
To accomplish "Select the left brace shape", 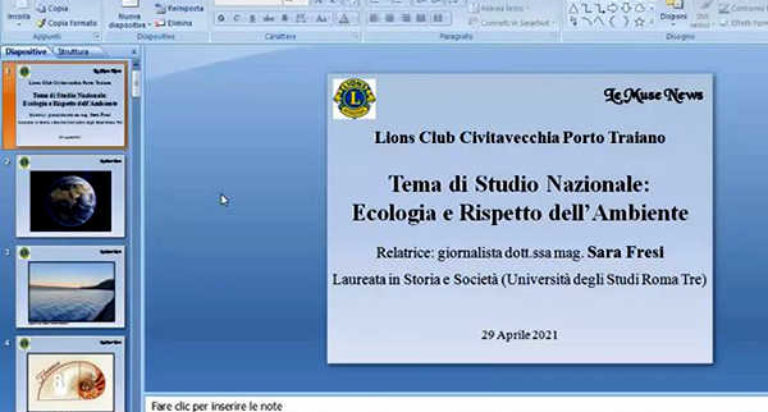I will coord(613,22).
